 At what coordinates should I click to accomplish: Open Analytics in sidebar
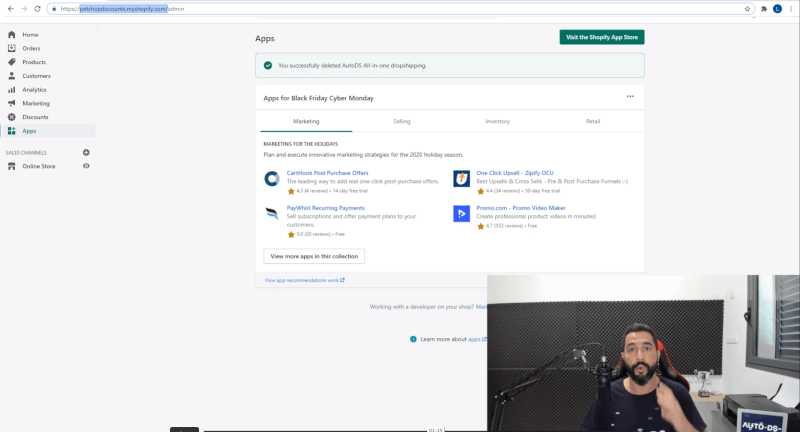point(34,89)
